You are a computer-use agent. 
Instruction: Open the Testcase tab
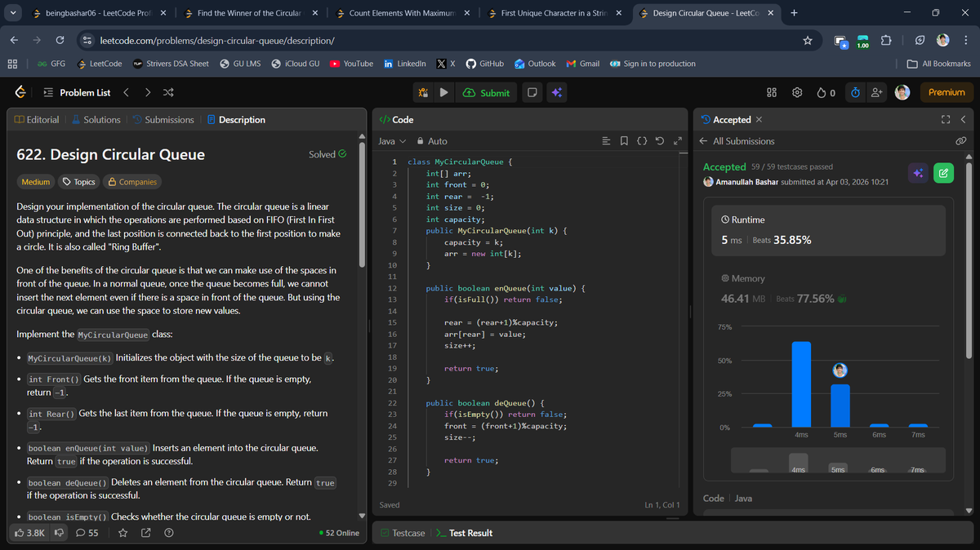click(x=403, y=533)
